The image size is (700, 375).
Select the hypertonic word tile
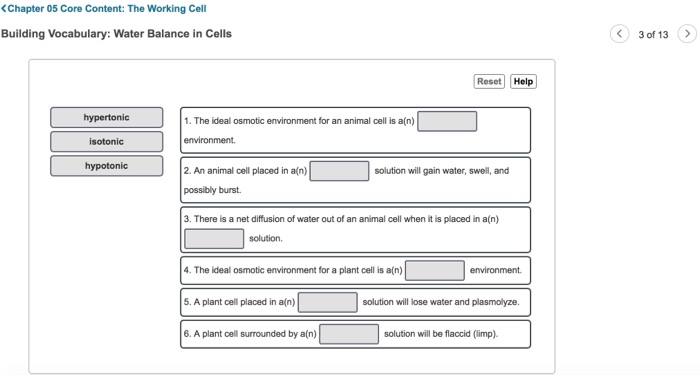[106, 117]
